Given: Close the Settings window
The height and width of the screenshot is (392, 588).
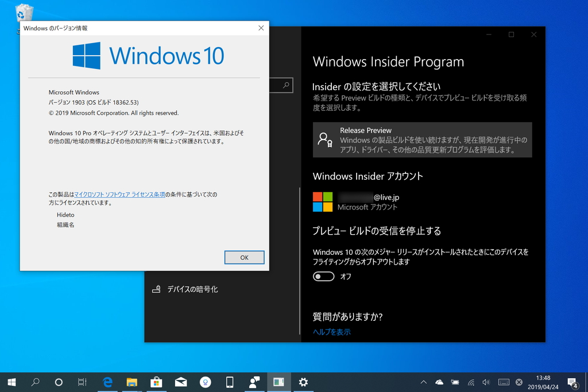Looking at the screenshot, I should 533,34.
